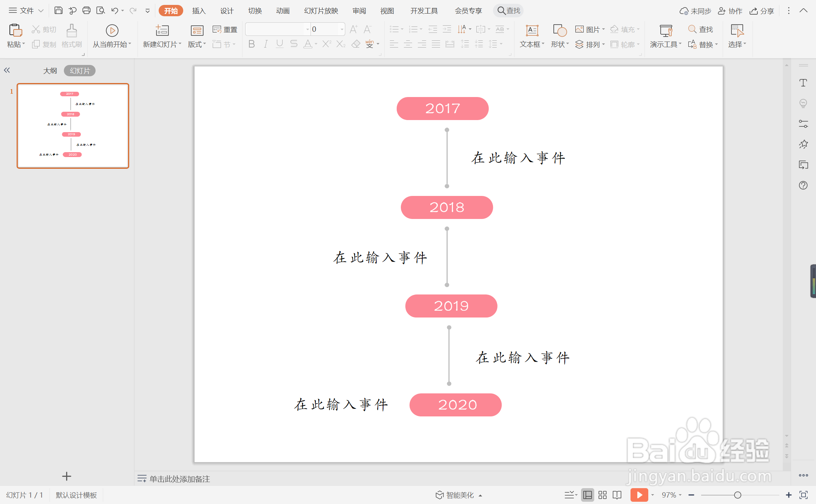Viewport: 816px width, 504px height.
Task: Click the Shapes (形状) icon
Action: [559, 31]
